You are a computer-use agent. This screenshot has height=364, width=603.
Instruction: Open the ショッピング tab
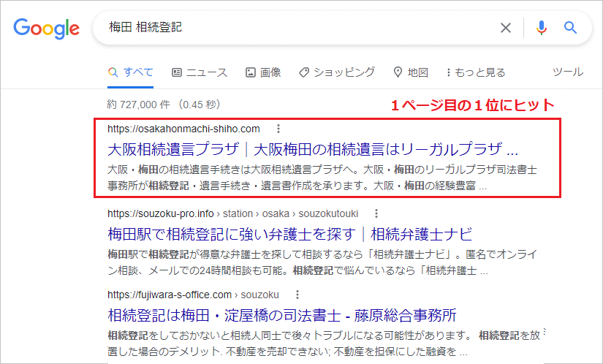pos(337,72)
